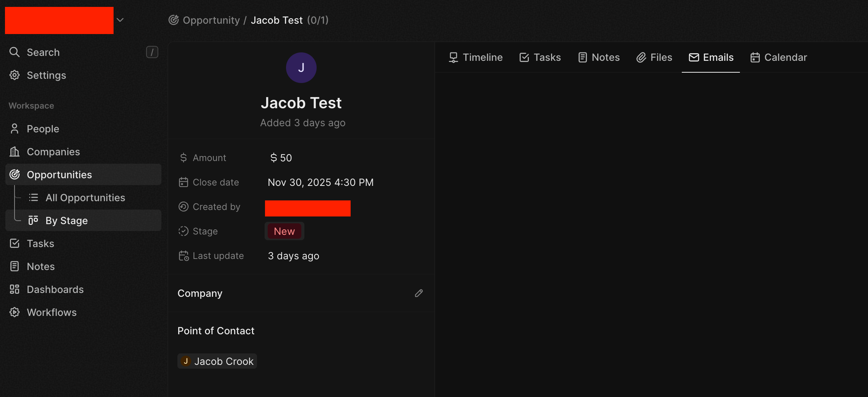Click the Settings gear icon
This screenshot has height=397, width=868.
(x=15, y=75)
